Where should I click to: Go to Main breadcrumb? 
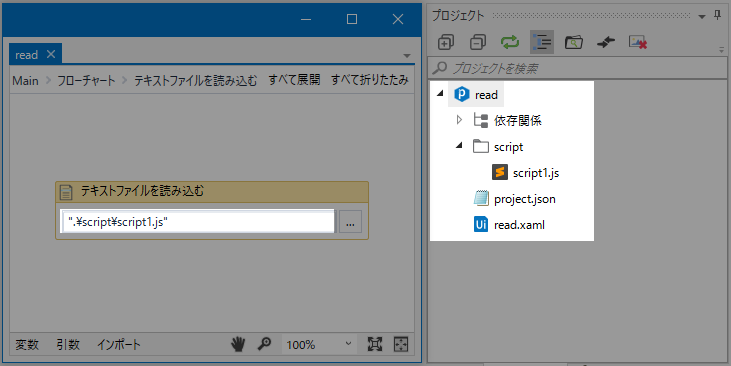click(26, 81)
